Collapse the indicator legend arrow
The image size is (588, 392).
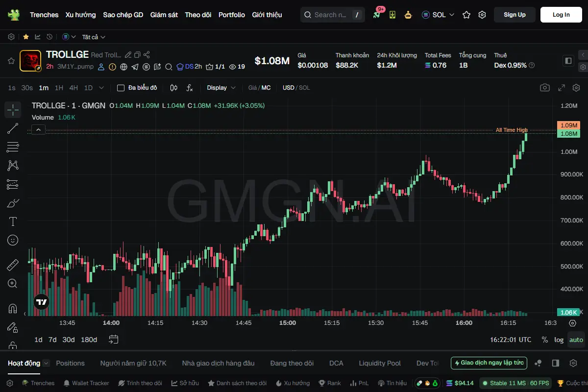tap(39, 129)
